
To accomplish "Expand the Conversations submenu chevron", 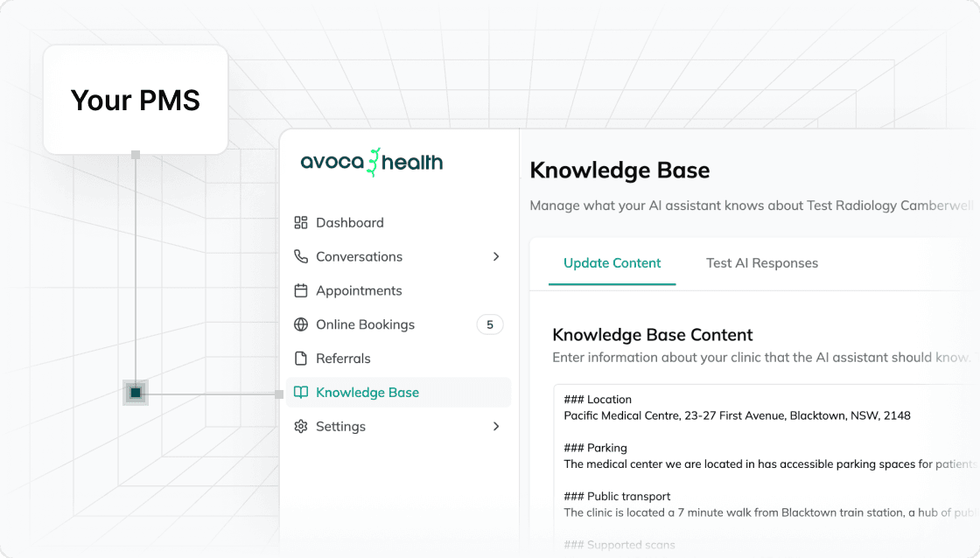I will tap(496, 256).
